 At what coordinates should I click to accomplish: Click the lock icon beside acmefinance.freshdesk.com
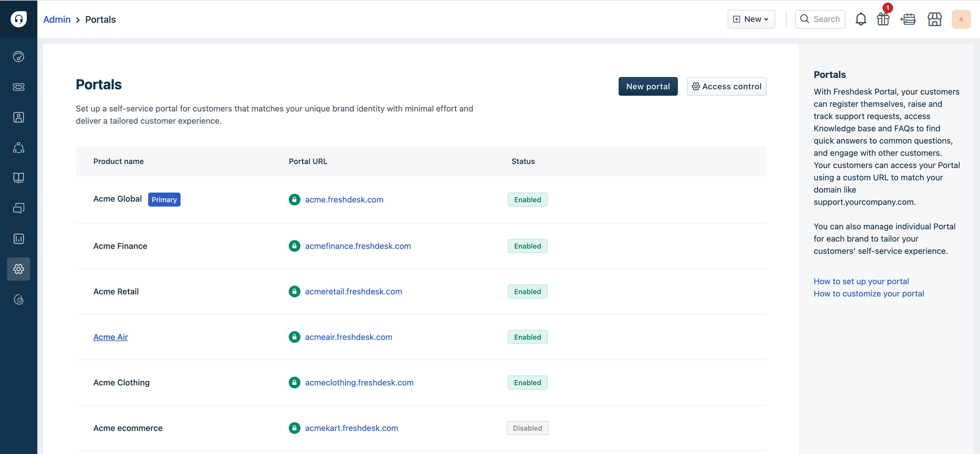(295, 246)
